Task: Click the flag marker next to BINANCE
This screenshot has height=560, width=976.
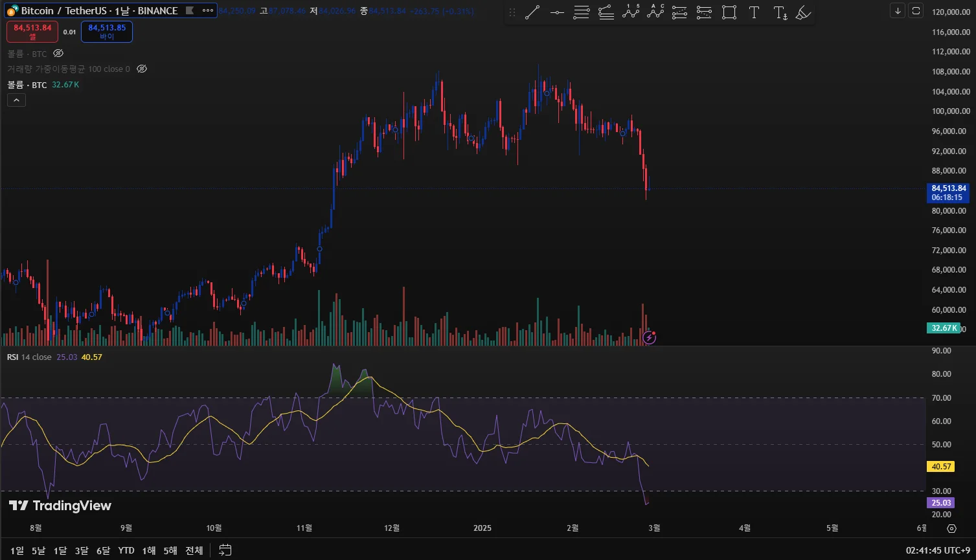Action: pos(190,11)
